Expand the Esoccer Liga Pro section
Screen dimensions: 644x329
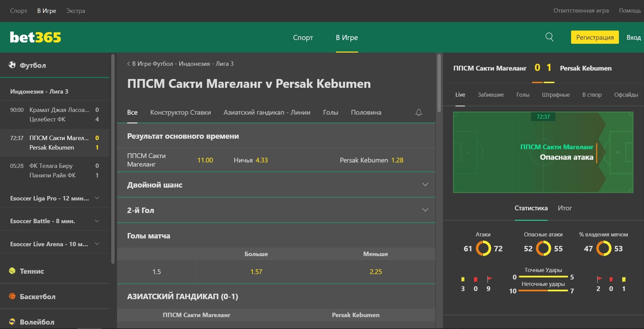55,198
